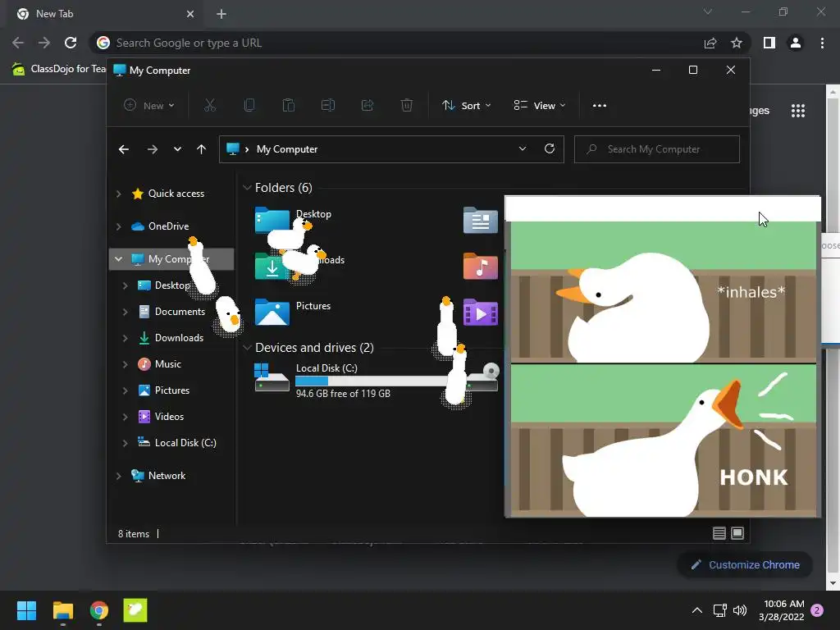Bookmark this tab with the star icon
The height and width of the screenshot is (630, 840).
tap(737, 43)
